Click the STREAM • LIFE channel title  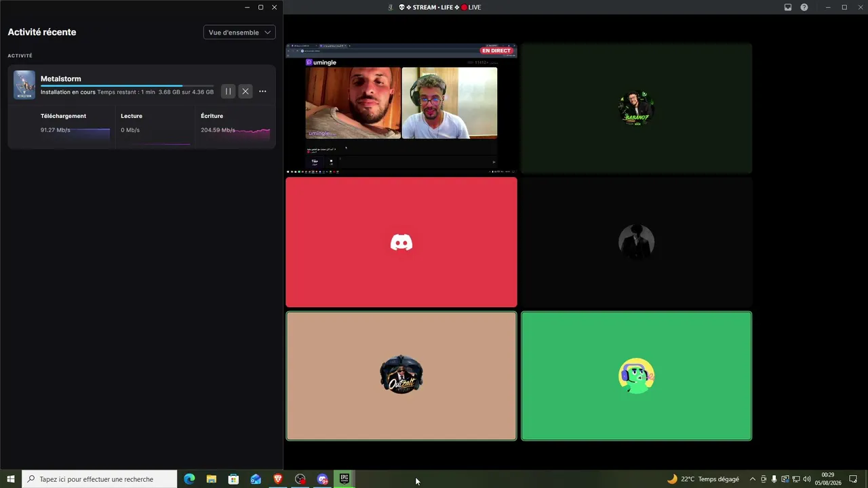[439, 7]
